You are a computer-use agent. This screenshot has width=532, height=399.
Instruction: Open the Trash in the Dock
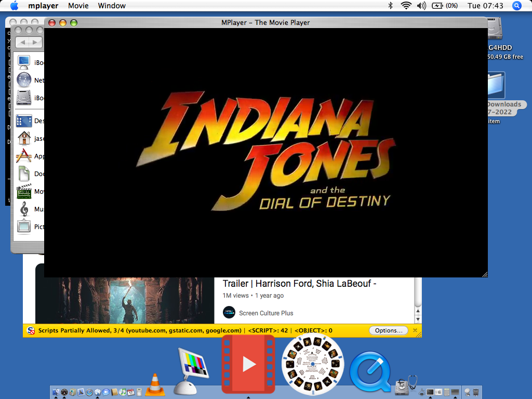pyautogui.click(x=476, y=392)
